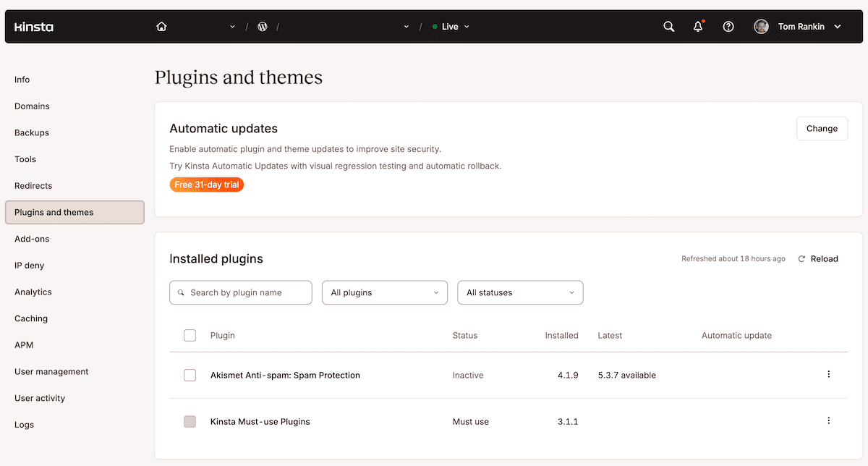The height and width of the screenshot is (466, 868).
Task: Expand the site selector chevron
Action: 407,27
